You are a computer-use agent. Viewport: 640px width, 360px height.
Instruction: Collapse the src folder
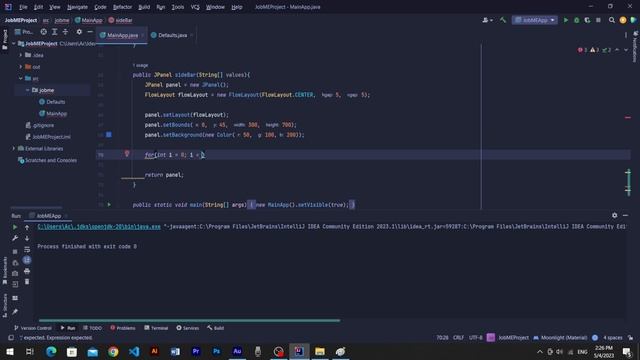21,78
